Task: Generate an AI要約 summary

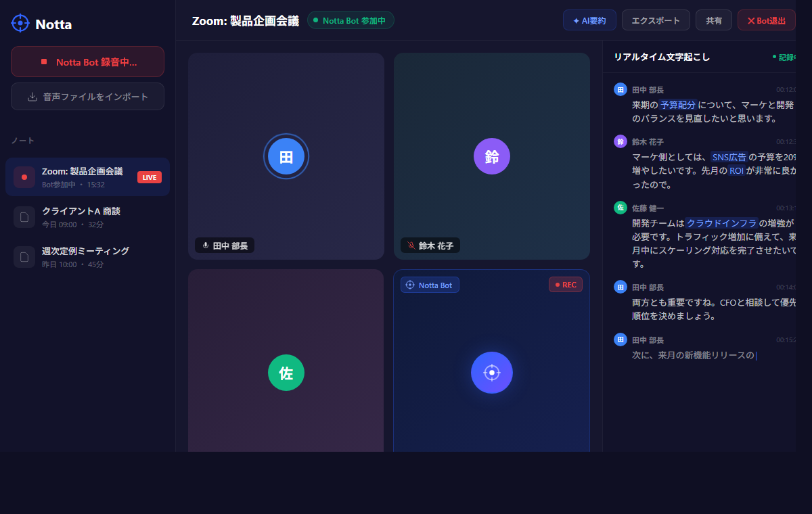Action: (589, 20)
